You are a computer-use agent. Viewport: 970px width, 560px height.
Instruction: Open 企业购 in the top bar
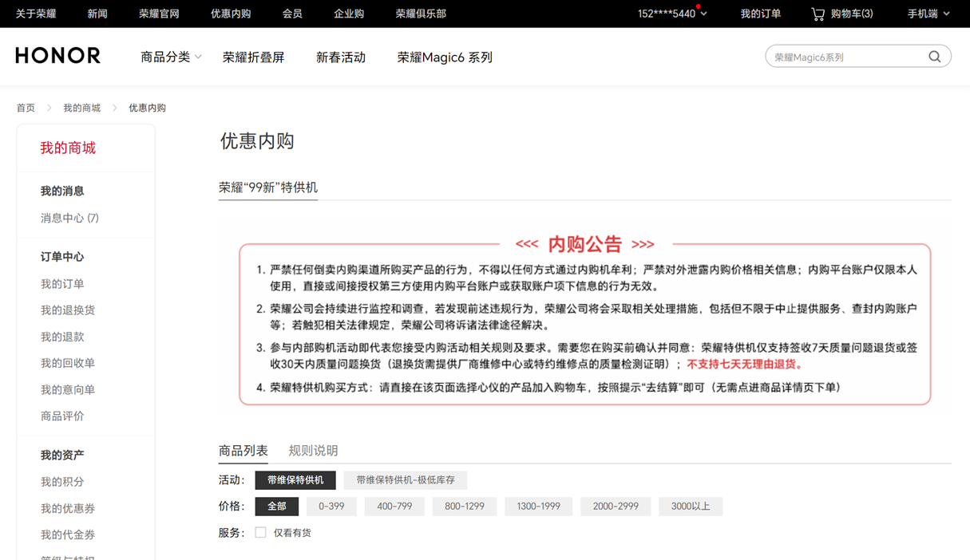point(349,14)
